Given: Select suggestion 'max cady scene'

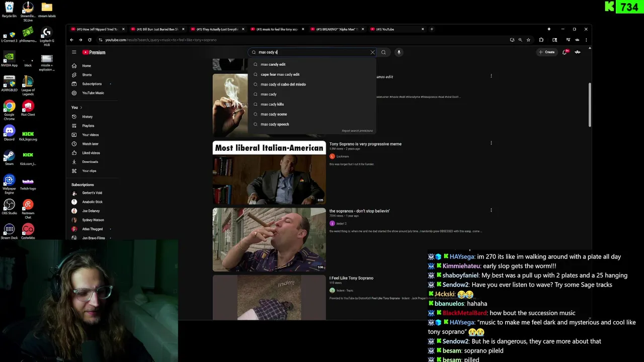Looking at the screenshot, I should (312, 114).
